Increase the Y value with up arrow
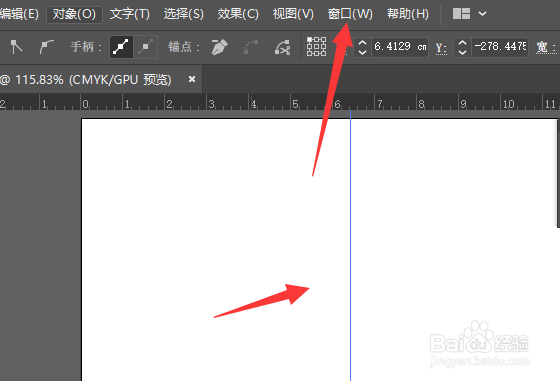This screenshot has height=381, width=560. pos(462,42)
